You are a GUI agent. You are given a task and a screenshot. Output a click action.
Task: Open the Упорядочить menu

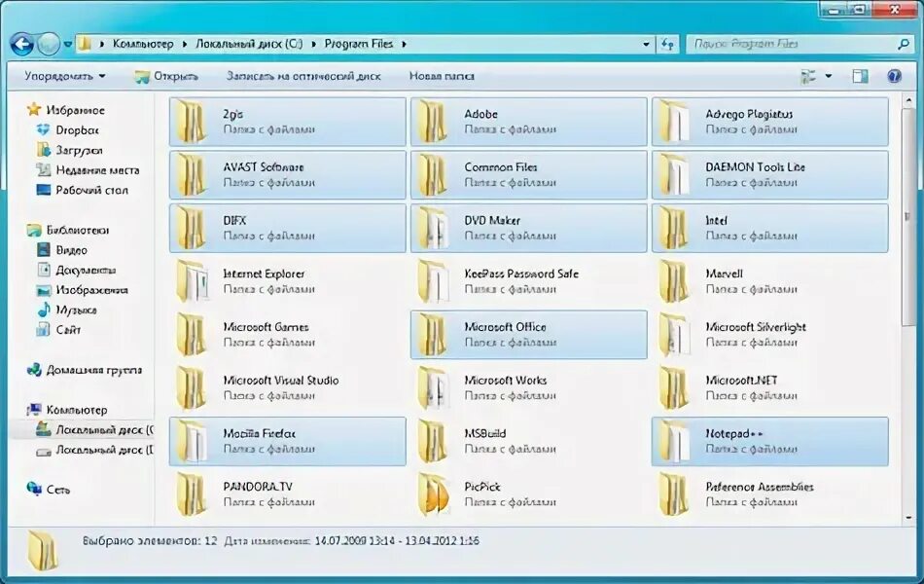click(x=65, y=76)
